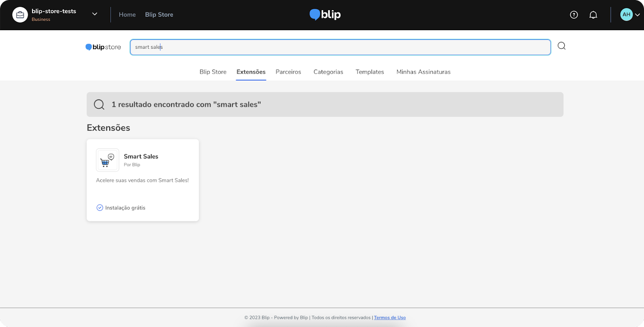
Task: Click the Blip Store top navigation link
Action: click(x=159, y=15)
